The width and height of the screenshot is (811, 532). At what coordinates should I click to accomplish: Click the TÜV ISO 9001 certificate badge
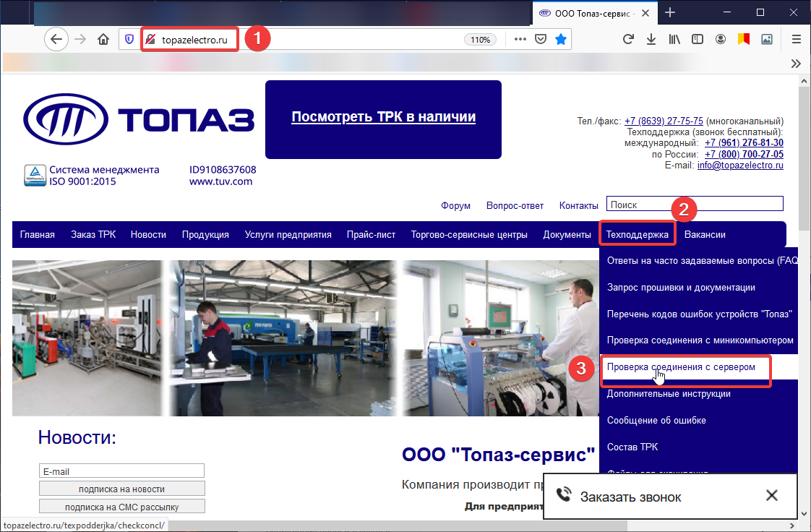tap(35, 175)
